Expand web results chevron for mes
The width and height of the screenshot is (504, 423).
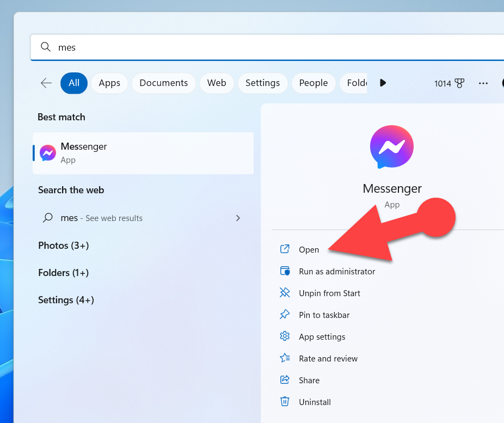(x=238, y=218)
